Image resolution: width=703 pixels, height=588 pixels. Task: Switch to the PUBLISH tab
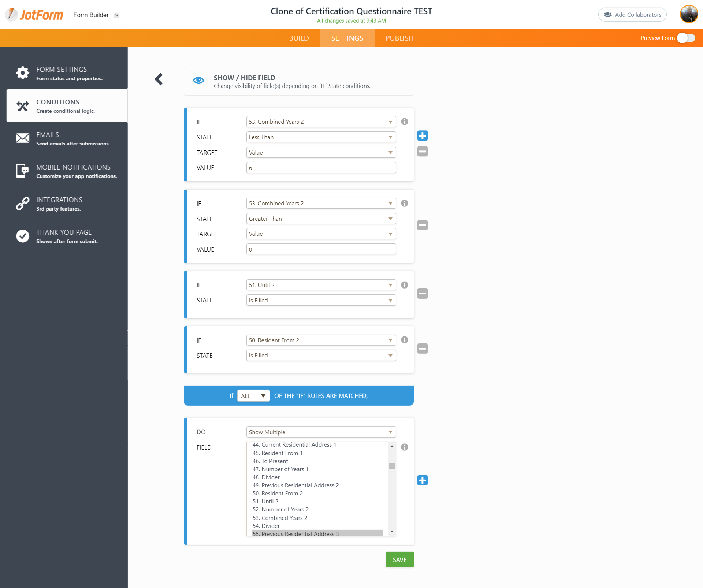(x=399, y=38)
